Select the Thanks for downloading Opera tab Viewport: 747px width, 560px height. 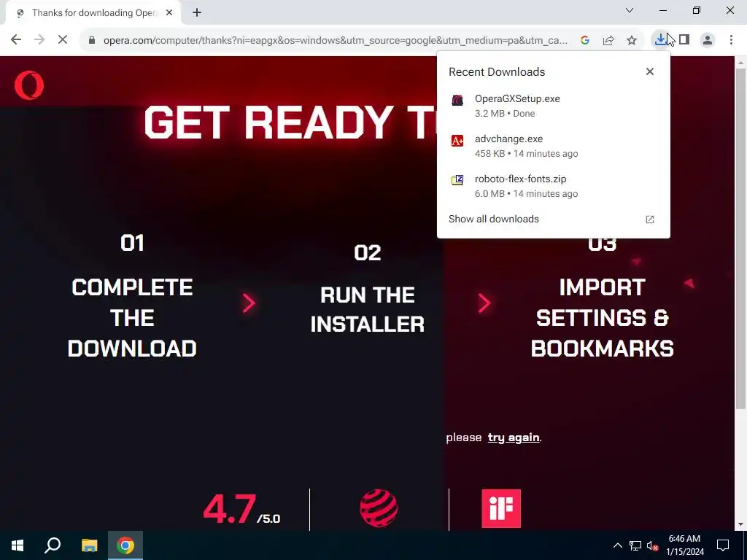pyautogui.click(x=93, y=13)
